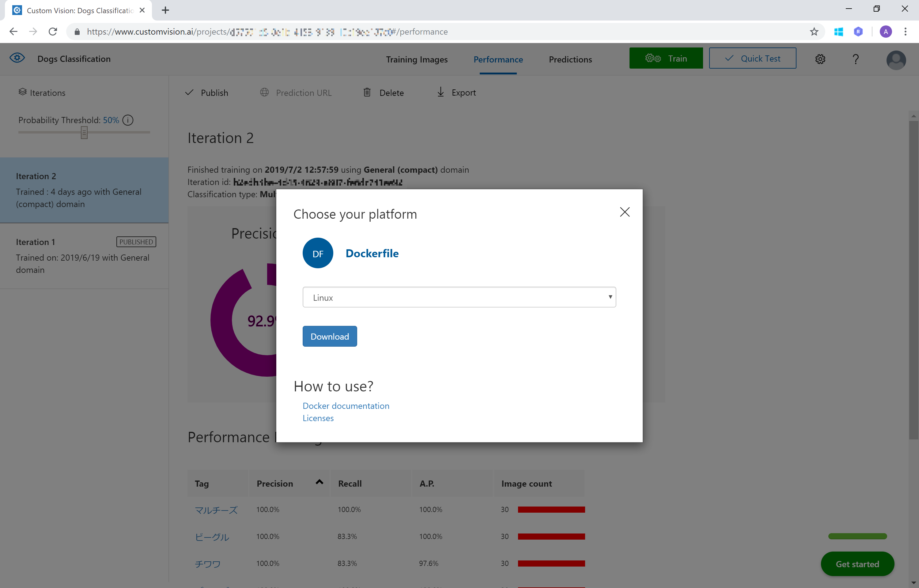Click the Probability Threshold slider handle

pos(84,133)
